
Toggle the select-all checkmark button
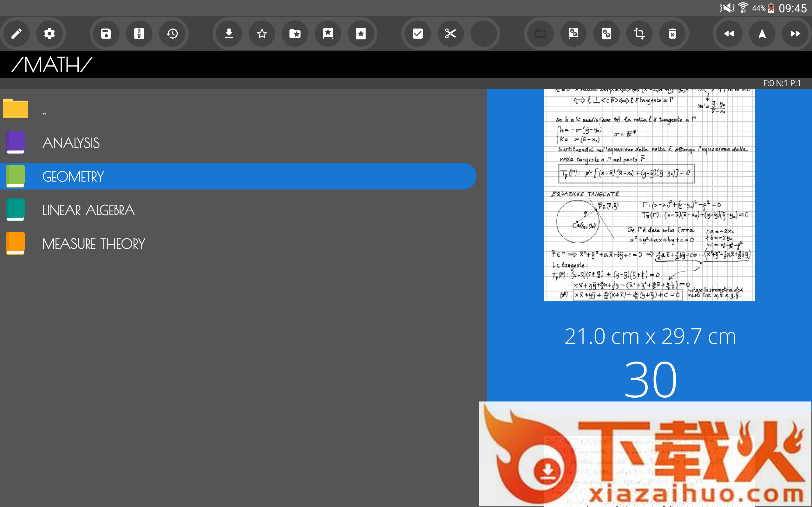click(x=417, y=34)
